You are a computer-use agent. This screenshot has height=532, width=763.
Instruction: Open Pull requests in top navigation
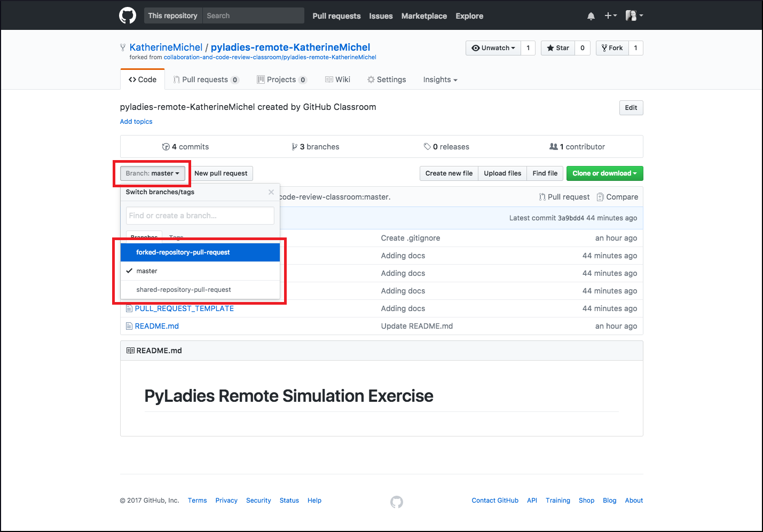(336, 16)
